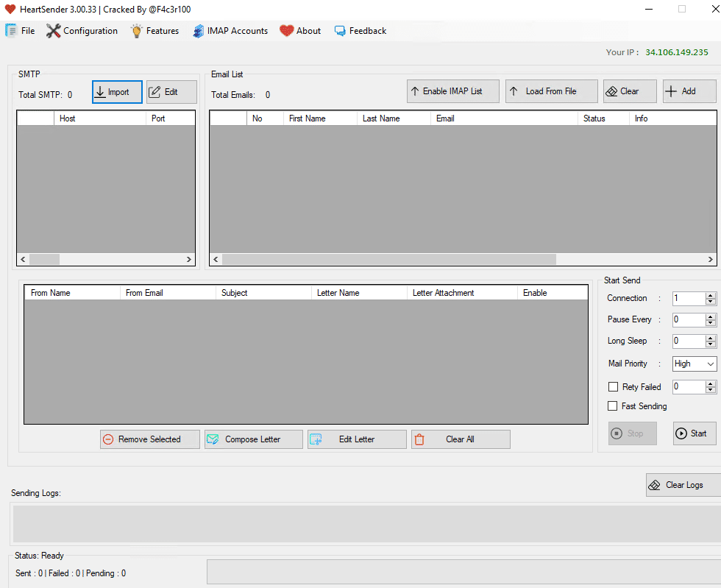The image size is (721, 588).
Task: Click the play icon on Start button
Action: (681, 433)
